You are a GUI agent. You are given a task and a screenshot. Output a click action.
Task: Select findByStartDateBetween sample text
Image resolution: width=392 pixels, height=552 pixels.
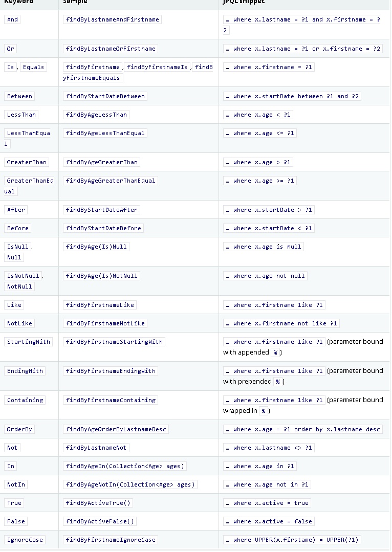pos(105,96)
